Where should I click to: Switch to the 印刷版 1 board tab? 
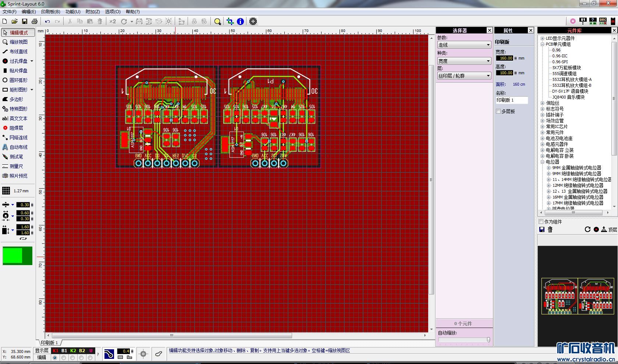pos(49,343)
